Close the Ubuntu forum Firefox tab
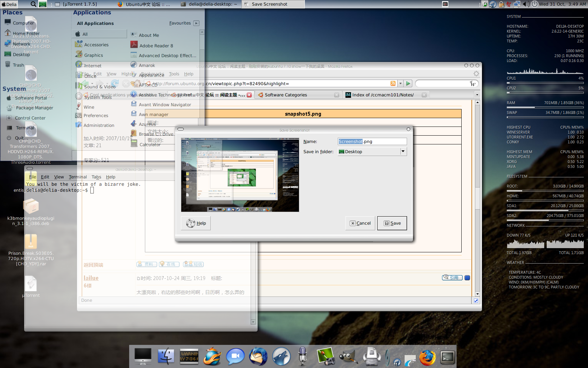This screenshot has height=368, width=588. pos(249,95)
